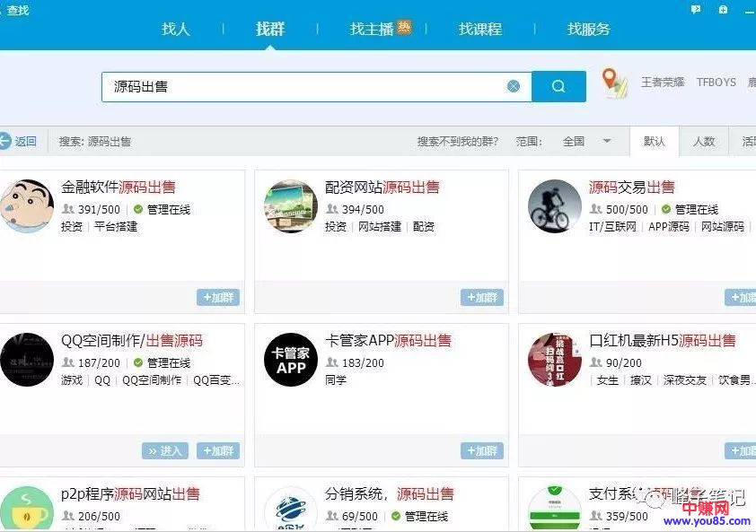Click the back arrow labeled 返回

click(x=18, y=141)
